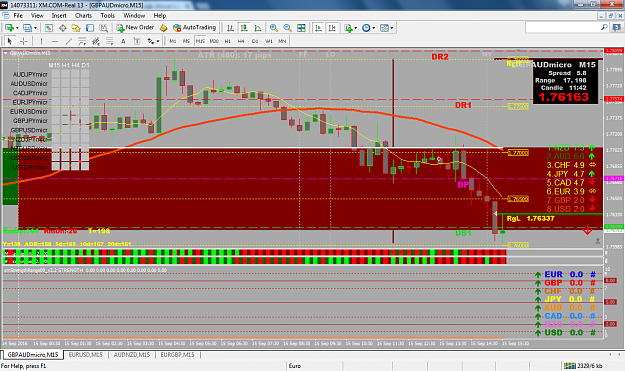Viewport: 625px width, 371px height.
Task: Draw a horizontal line
Action: [x=55, y=41]
